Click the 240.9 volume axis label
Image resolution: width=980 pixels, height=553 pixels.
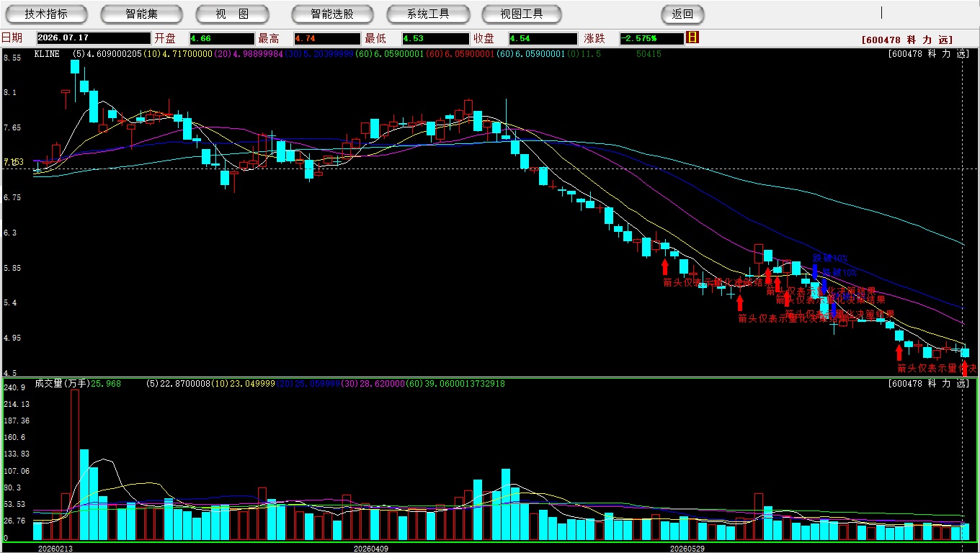pyautogui.click(x=14, y=387)
